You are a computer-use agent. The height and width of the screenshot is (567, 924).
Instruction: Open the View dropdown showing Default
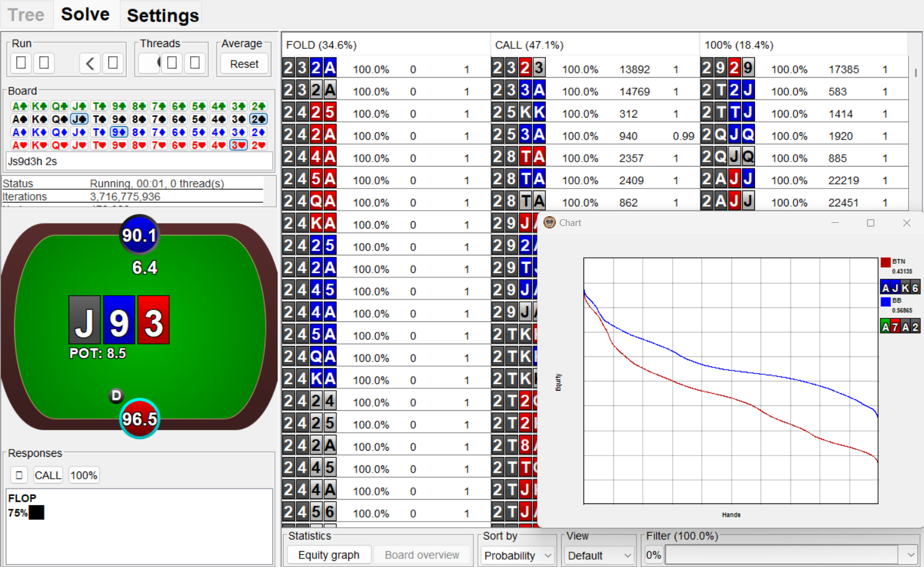coord(599,555)
